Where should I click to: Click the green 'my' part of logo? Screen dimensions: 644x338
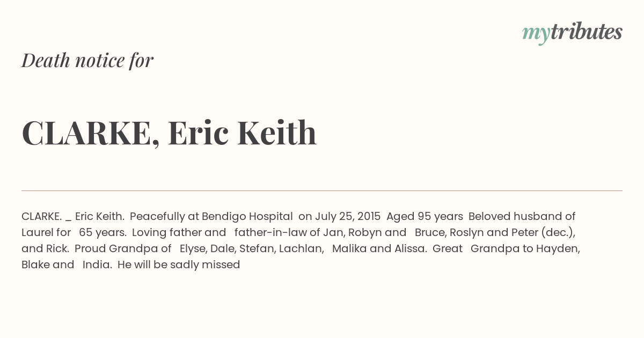point(536,34)
